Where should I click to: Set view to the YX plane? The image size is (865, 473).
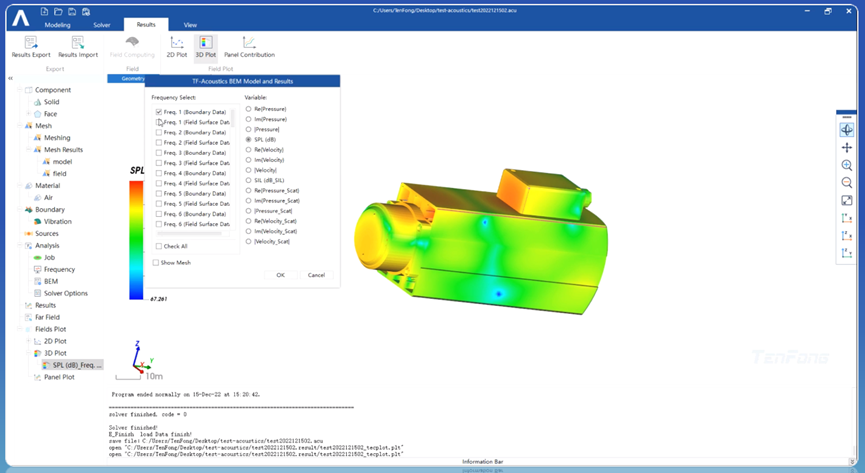[847, 218]
